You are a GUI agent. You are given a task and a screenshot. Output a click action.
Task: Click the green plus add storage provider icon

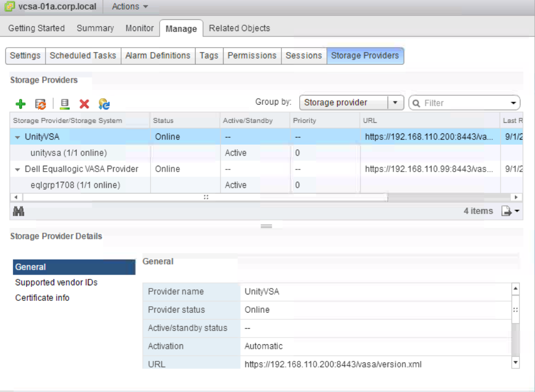(20, 104)
